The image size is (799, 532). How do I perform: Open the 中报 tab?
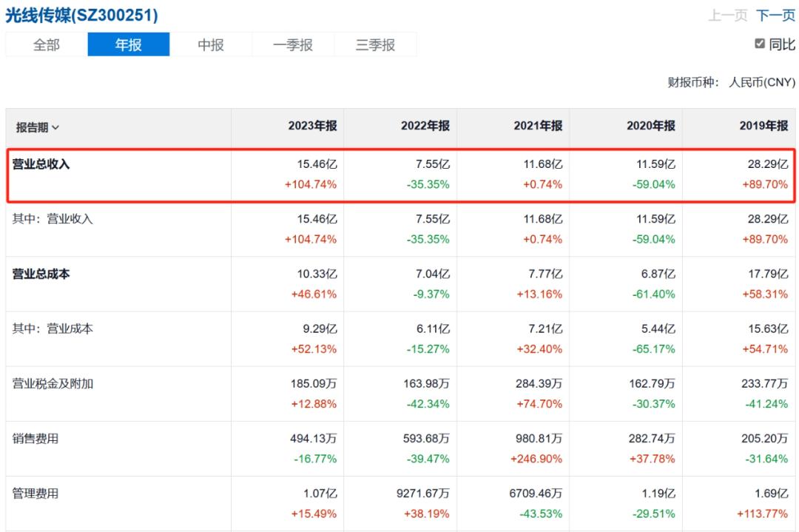pos(211,45)
